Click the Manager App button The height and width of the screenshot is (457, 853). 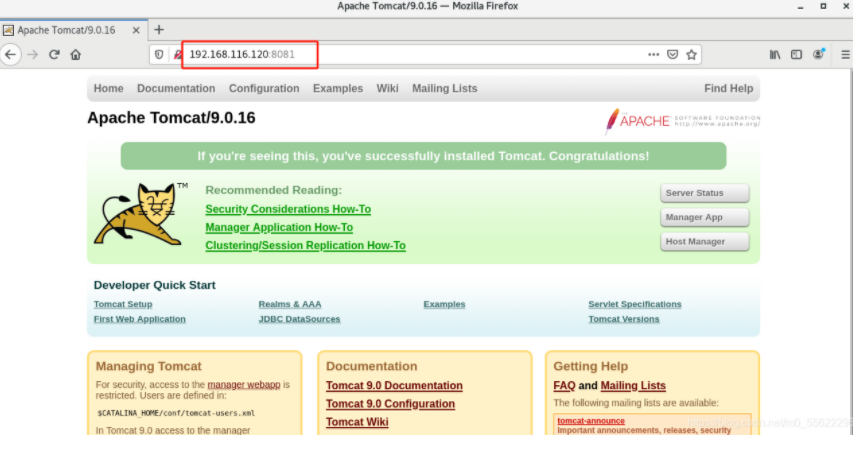click(x=704, y=217)
